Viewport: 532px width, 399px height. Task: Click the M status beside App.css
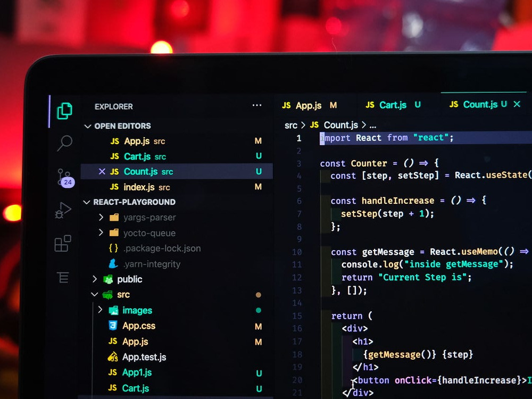tap(258, 327)
